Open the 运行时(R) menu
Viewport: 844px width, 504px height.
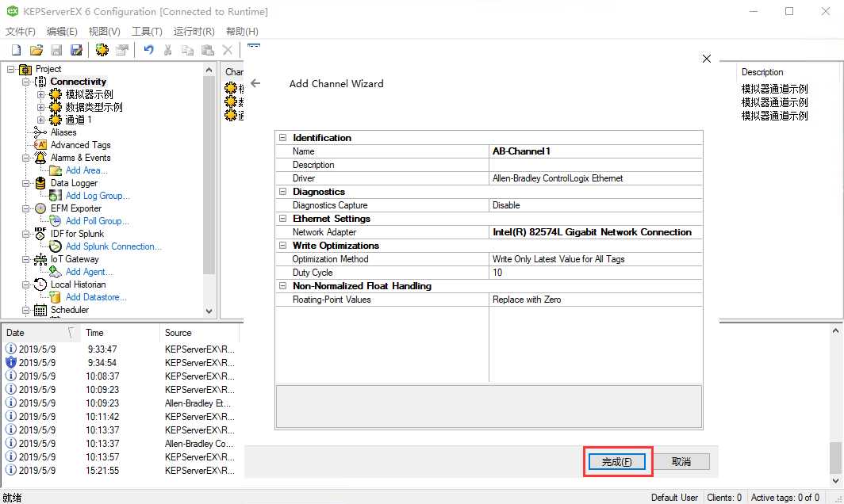[194, 31]
